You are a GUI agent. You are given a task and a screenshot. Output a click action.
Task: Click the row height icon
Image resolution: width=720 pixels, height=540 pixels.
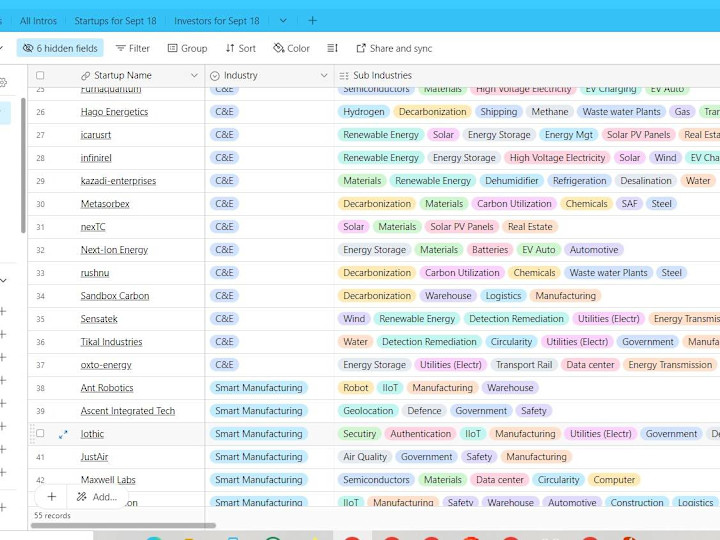click(x=332, y=48)
